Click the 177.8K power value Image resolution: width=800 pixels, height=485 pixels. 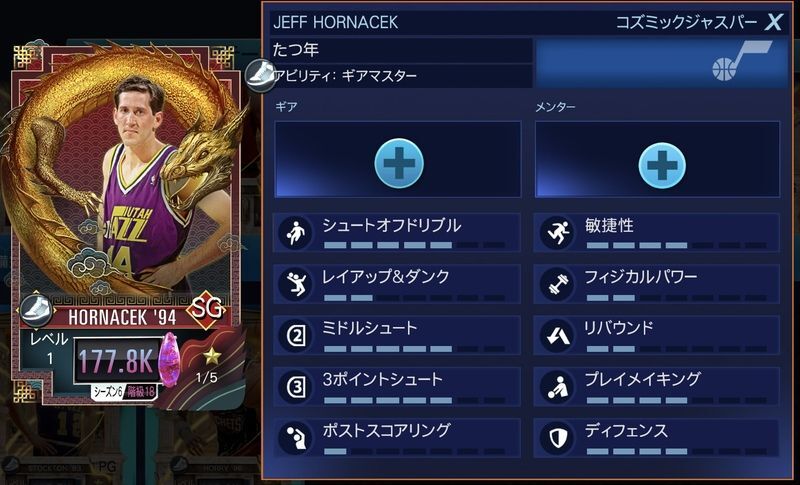click(116, 361)
